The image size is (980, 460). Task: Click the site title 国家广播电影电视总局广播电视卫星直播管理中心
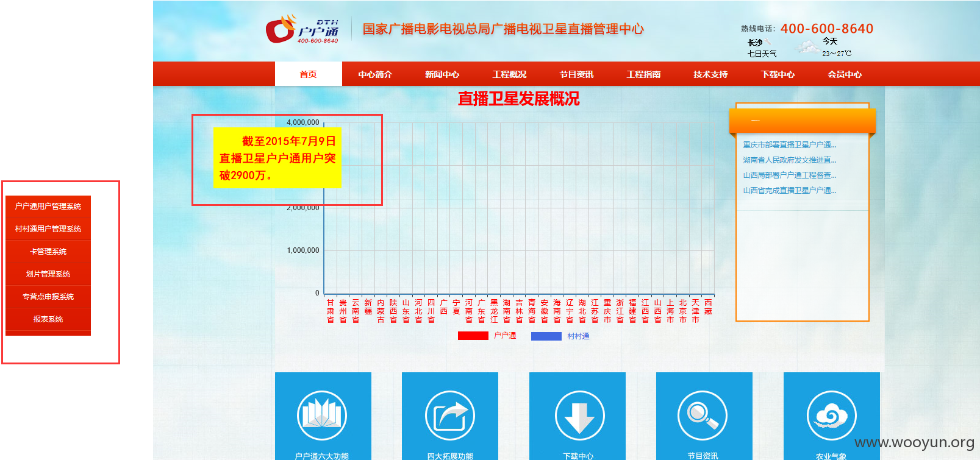(x=503, y=29)
